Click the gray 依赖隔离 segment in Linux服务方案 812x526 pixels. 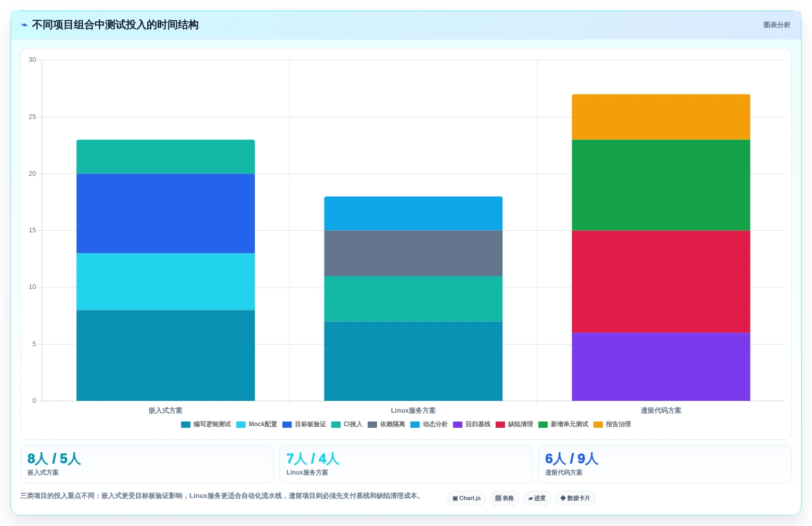pyautogui.click(x=414, y=253)
